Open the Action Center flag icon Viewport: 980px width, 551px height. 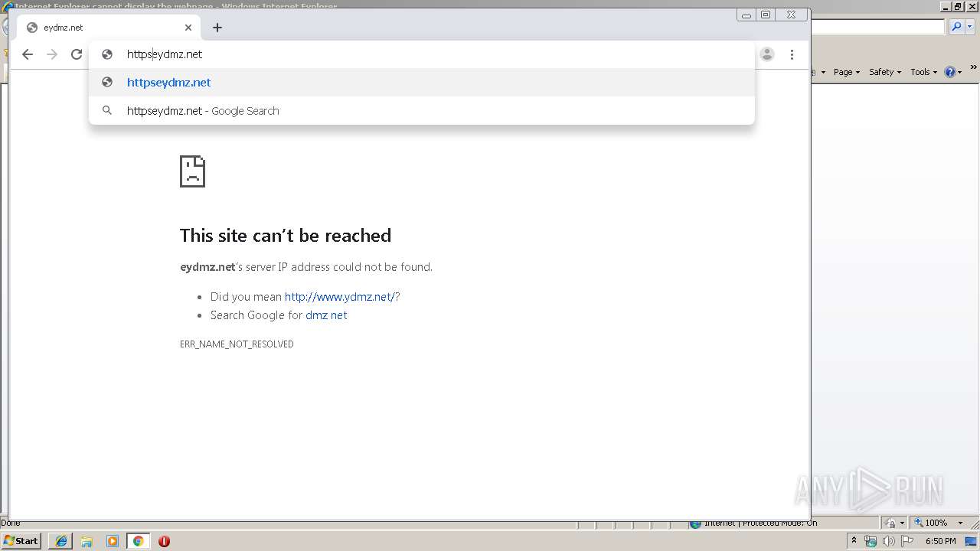click(x=907, y=541)
